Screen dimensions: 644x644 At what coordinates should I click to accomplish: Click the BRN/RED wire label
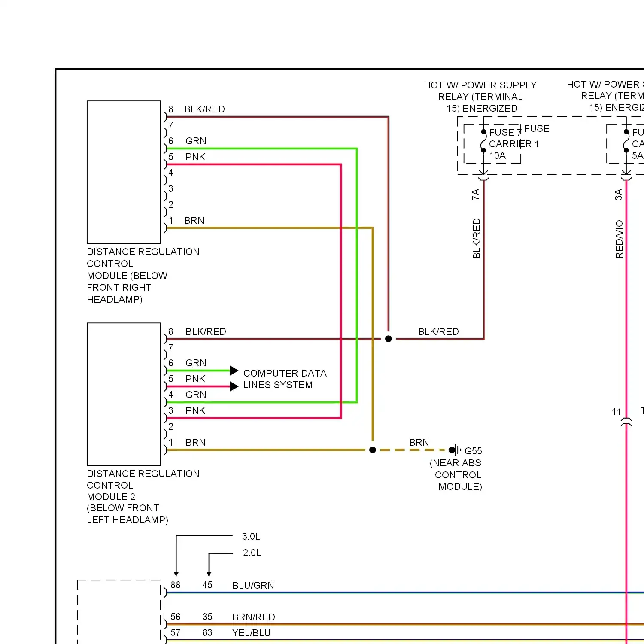point(254,617)
